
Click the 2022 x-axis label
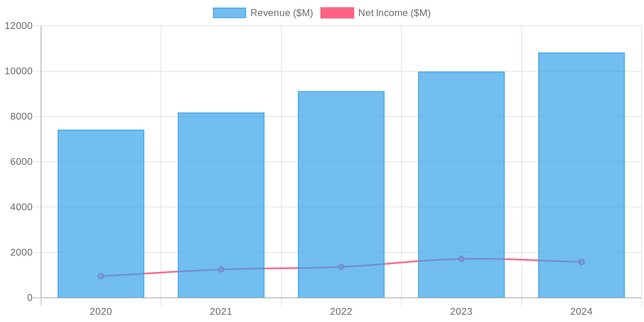pyautogui.click(x=341, y=312)
